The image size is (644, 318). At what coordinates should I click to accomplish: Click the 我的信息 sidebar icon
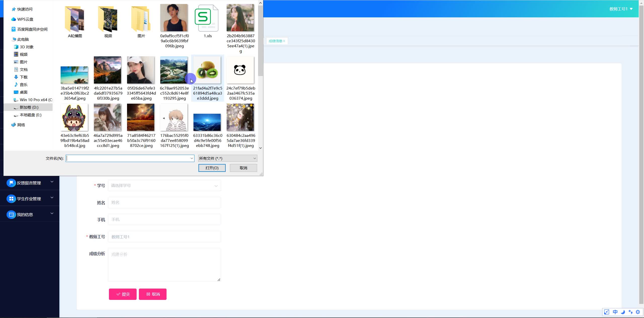tap(11, 215)
